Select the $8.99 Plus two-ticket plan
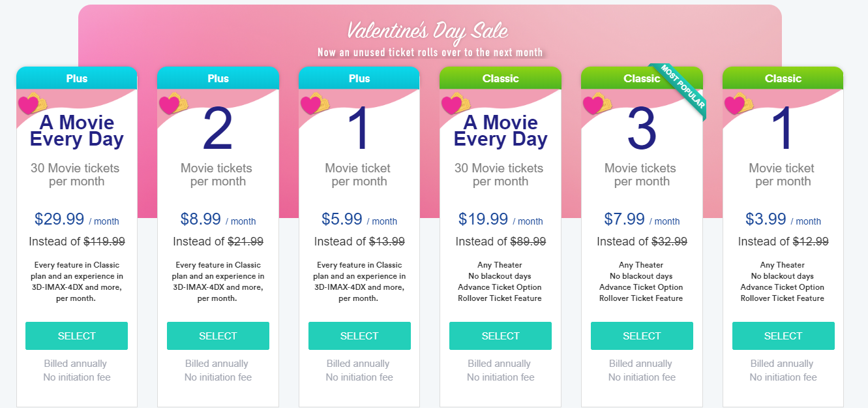The height and width of the screenshot is (408, 868). pos(218,336)
